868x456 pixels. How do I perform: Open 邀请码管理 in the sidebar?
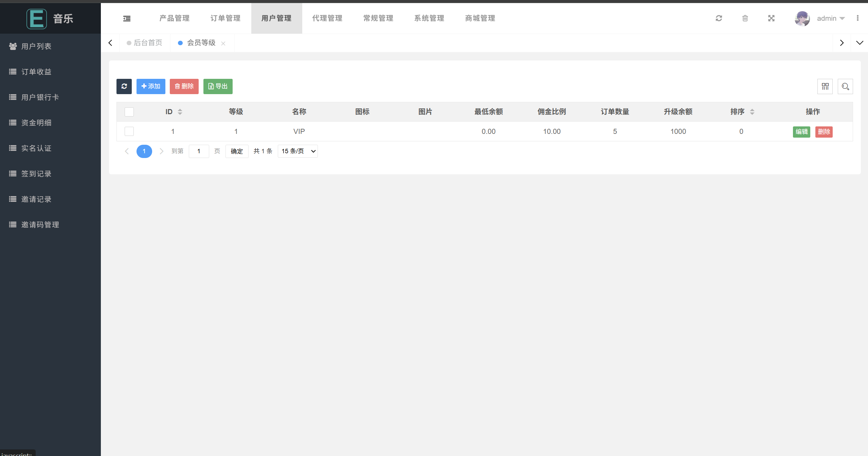click(x=50, y=225)
